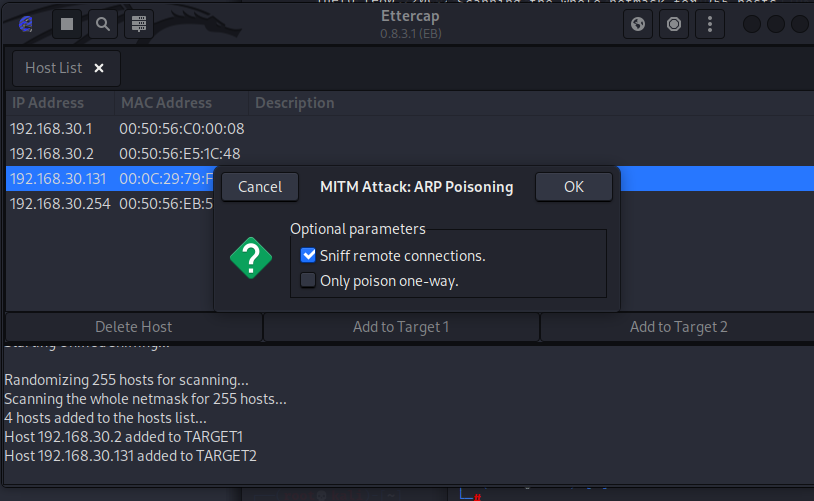Sort by the Description column header
The image size is (814, 501).
click(294, 102)
